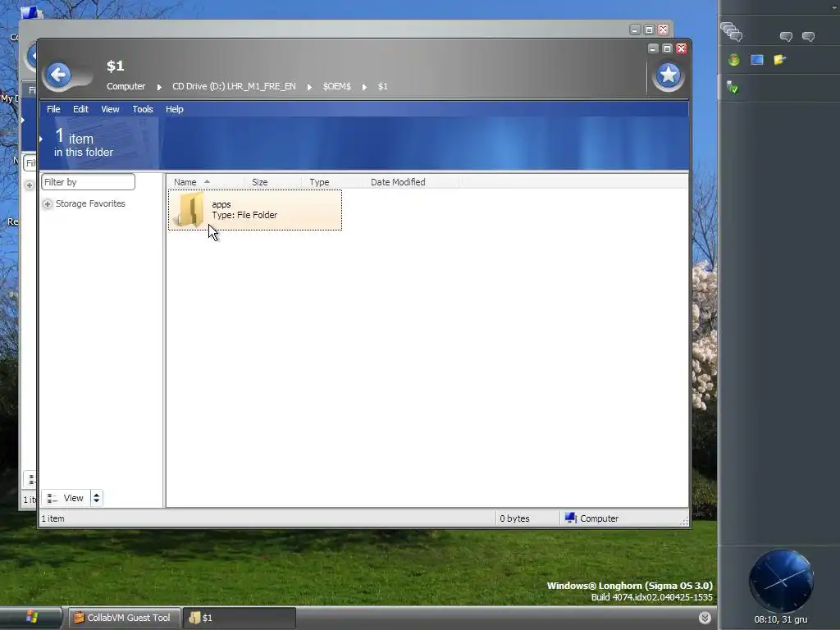Show hidden tray icons via taskbar chevron

point(705,618)
